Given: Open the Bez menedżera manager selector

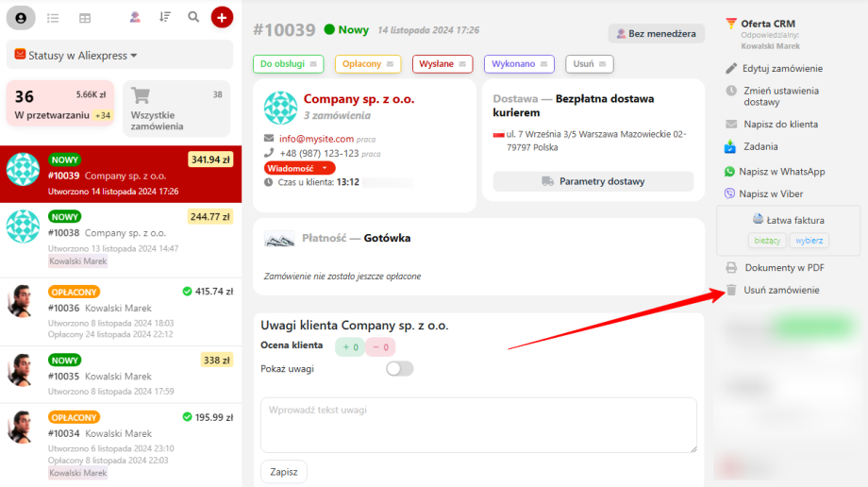Looking at the screenshot, I should 657,34.
